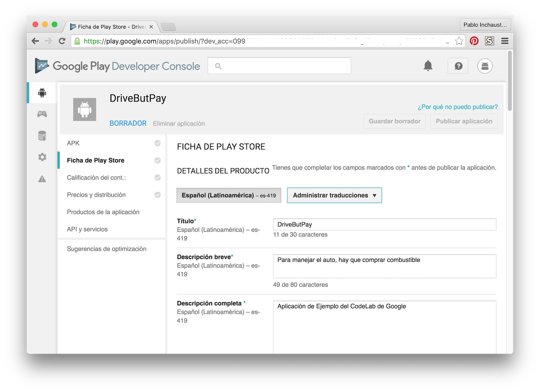Open a new browser tab
Image resolution: width=540 pixels, height=392 pixels.
click(x=168, y=27)
